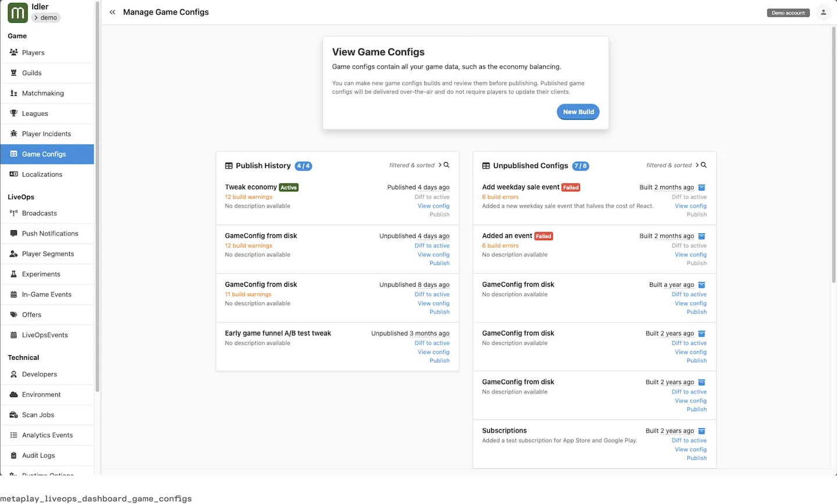Click the Metaplay logo at top left

17,12
